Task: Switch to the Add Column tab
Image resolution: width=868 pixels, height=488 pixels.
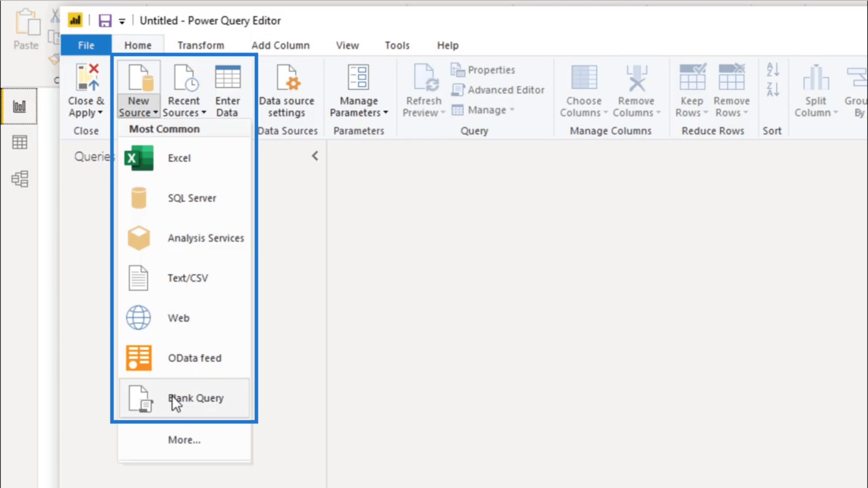Action: point(281,45)
